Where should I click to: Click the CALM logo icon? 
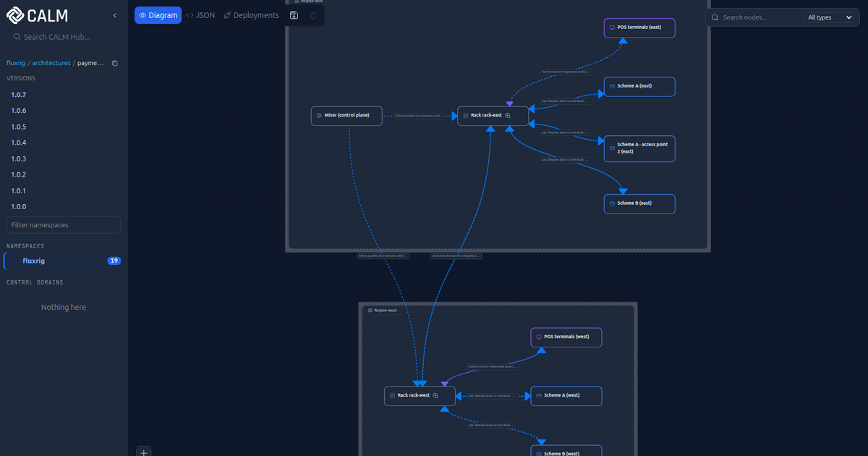(x=15, y=15)
